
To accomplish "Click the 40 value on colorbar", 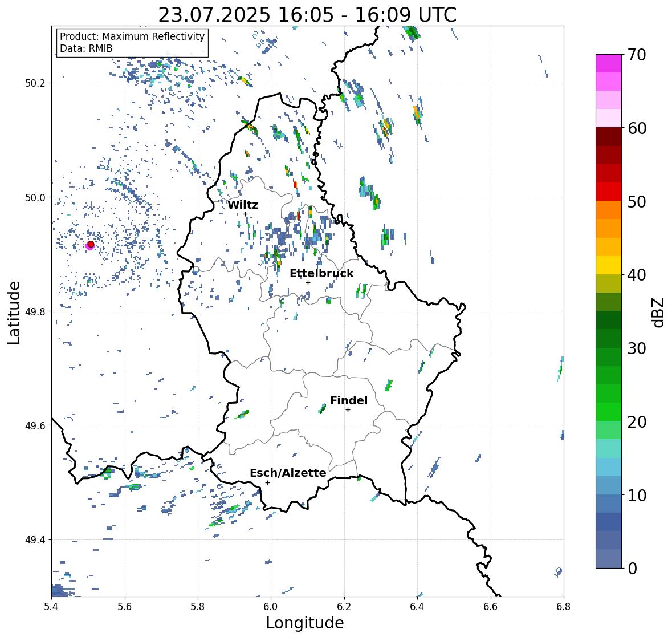I will pyautogui.click(x=636, y=275).
